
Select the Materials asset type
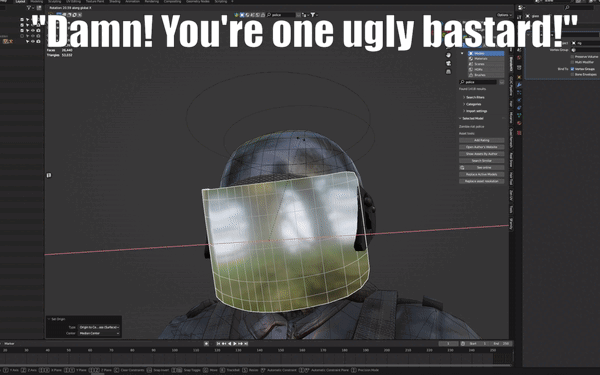[486, 59]
